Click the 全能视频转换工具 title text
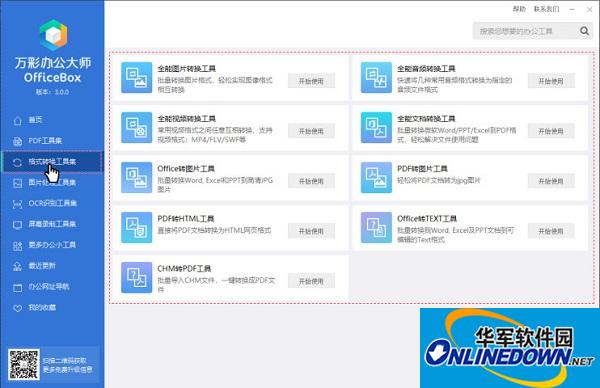The height and width of the screenshot is (388, 600). 187,119
